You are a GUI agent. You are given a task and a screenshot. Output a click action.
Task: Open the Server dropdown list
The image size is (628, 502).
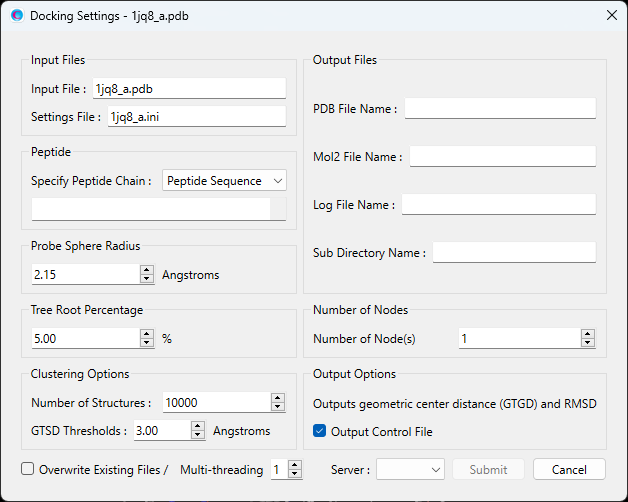point(410,469)
